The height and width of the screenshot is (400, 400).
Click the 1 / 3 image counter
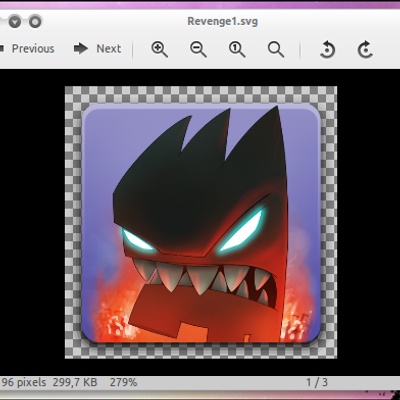pos(317,382)
